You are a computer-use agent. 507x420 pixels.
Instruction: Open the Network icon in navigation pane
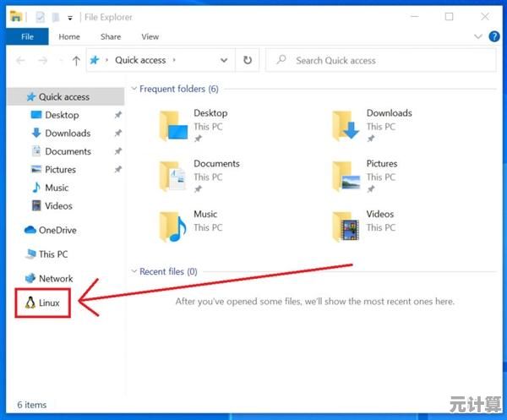point(30,278)
